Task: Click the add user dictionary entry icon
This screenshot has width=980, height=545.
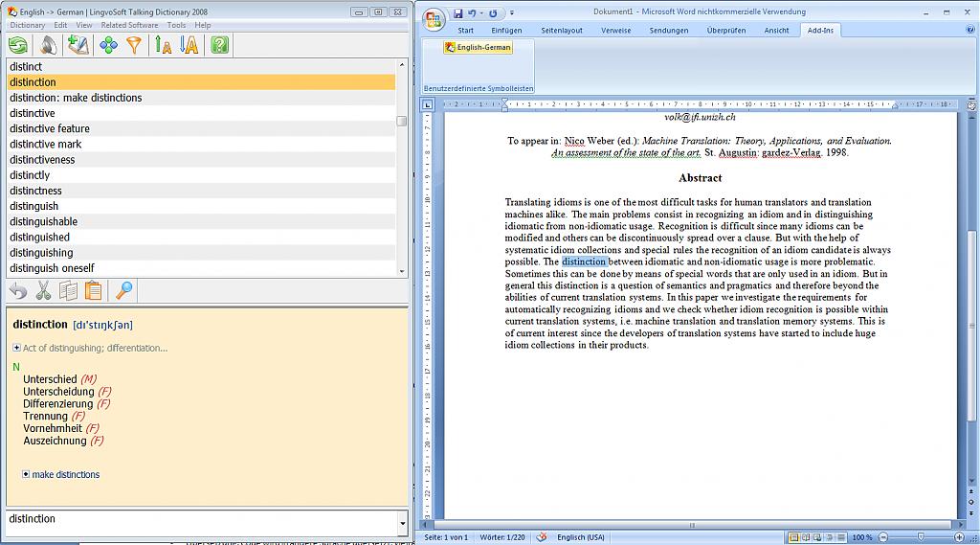Action: [78, 45]
